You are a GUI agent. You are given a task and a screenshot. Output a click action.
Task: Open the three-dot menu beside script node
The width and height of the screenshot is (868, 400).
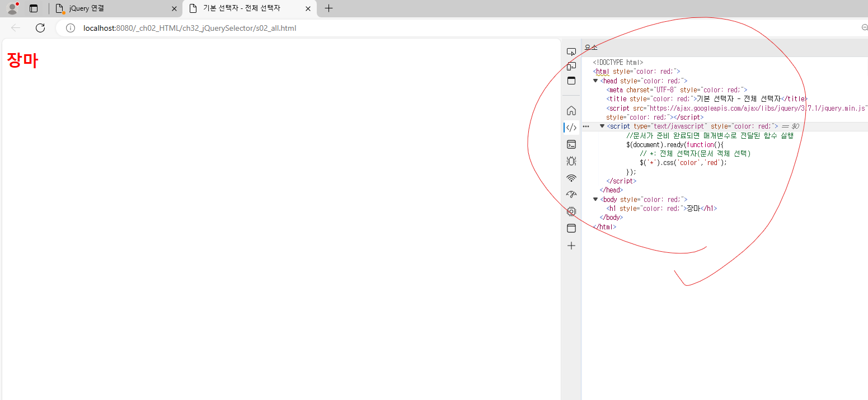pyautogui.click(x=586, y=126)
